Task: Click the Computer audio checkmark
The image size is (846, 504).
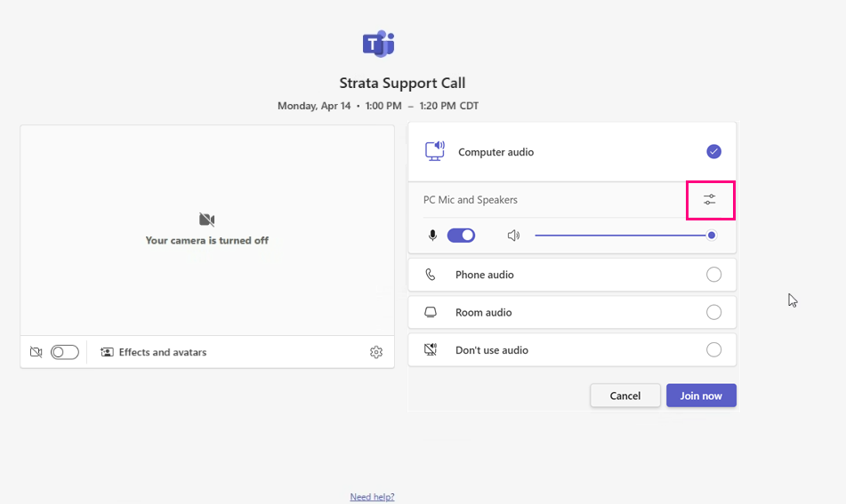Action: coord(713,151)
